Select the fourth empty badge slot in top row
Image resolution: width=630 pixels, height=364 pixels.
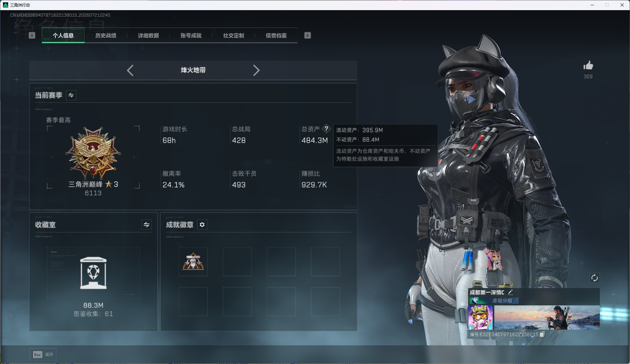click(x=325, y=262)
